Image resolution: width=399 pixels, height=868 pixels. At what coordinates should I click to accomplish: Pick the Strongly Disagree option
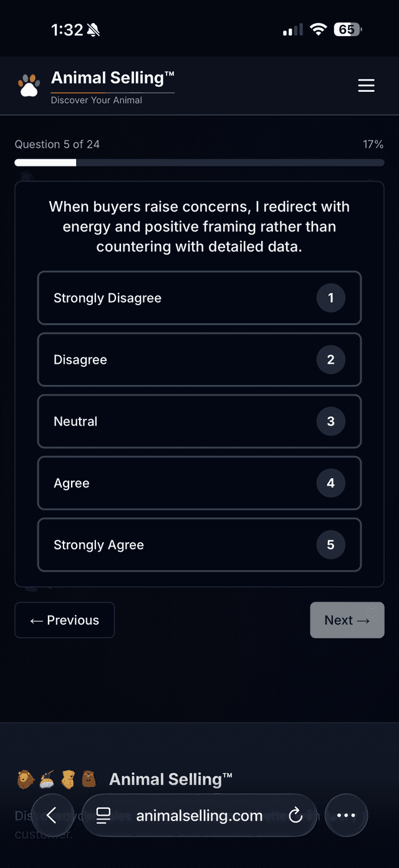199,298
